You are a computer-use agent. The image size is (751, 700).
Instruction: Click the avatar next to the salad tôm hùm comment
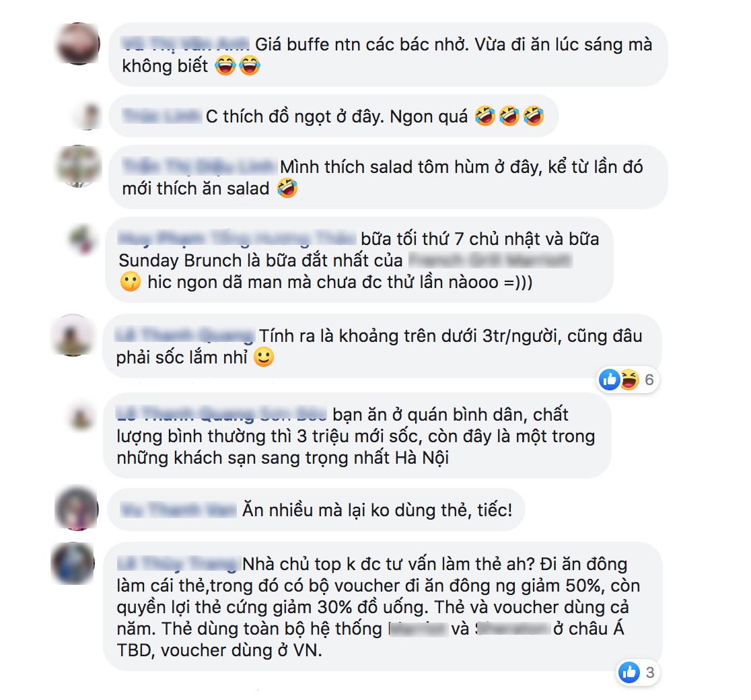[78, 166]
